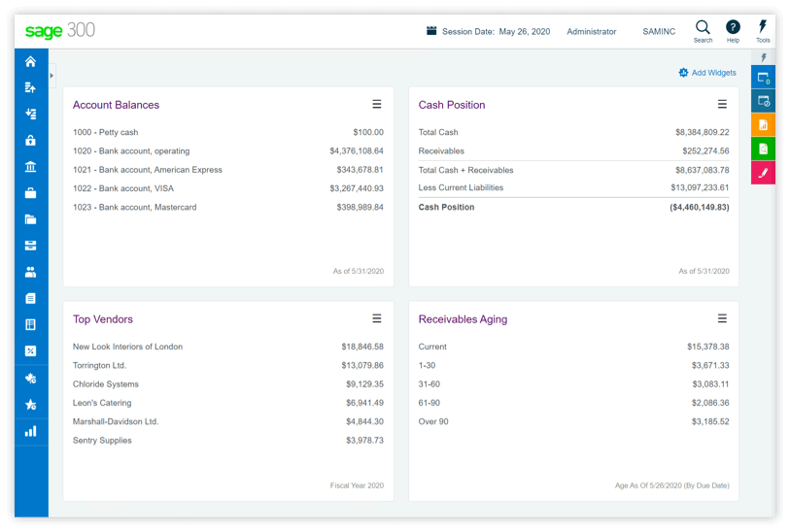Open the bar chart icon in sidebar
Viewport: 790px width, 532px height.
point(31,430)
